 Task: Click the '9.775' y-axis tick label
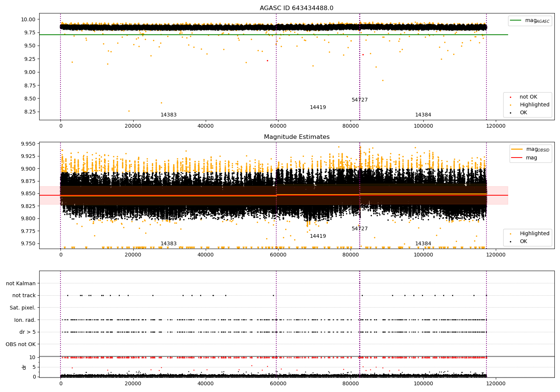[x=28, y=231]
